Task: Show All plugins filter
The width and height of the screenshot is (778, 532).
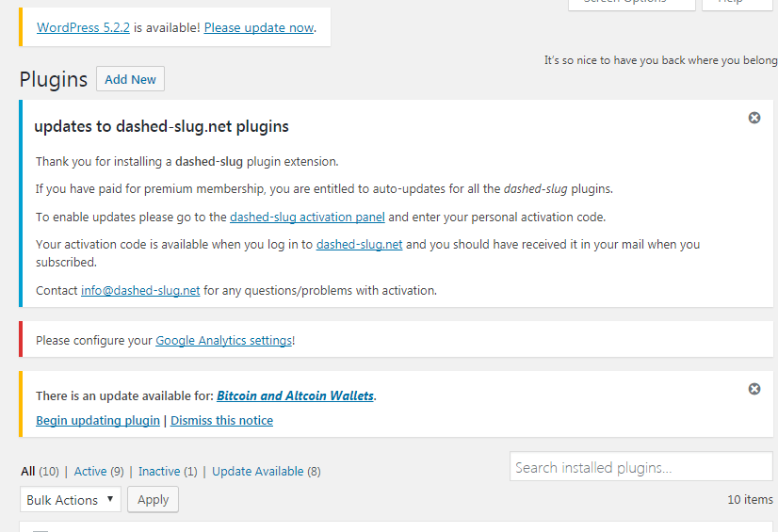Action: 28,471
